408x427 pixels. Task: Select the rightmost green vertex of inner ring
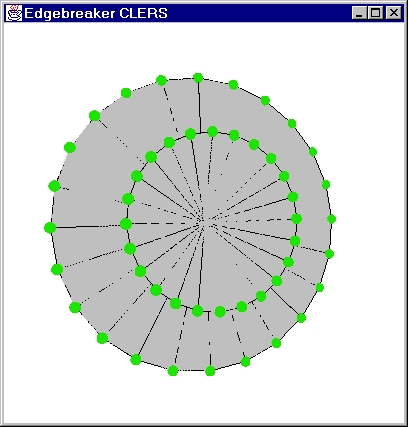296,219
